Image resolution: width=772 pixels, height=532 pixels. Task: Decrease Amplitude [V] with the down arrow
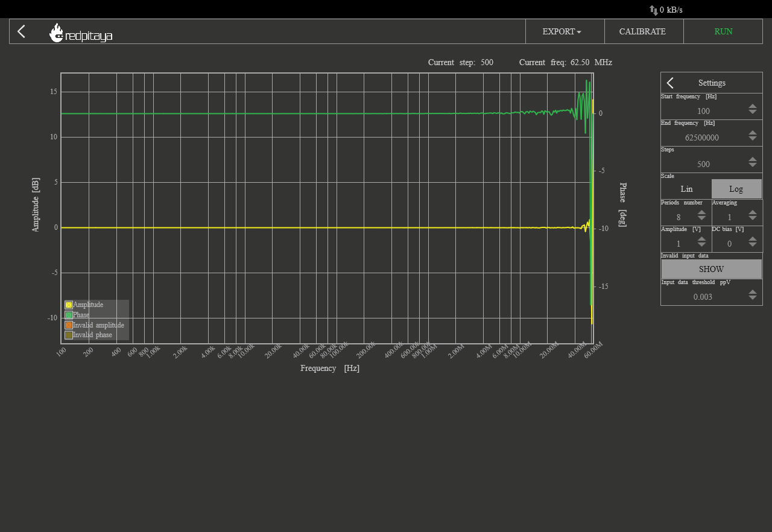(x=701, y=244)
